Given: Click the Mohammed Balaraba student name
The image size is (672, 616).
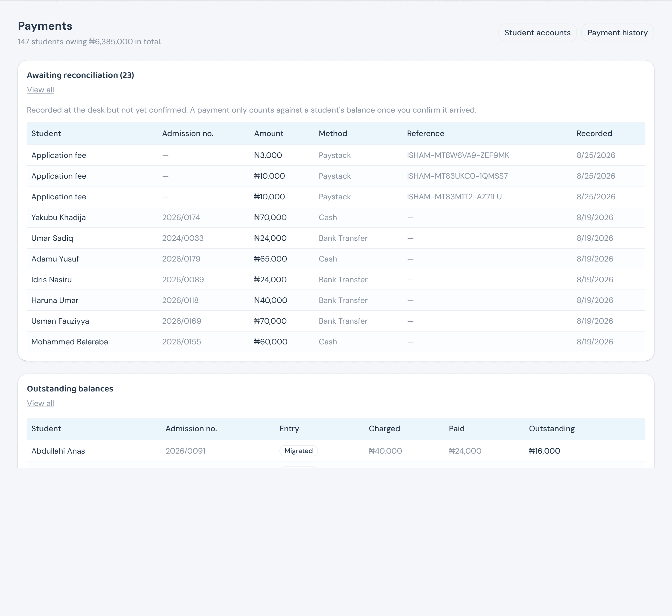Looking at the screenshot, I should tap(70, 341).
